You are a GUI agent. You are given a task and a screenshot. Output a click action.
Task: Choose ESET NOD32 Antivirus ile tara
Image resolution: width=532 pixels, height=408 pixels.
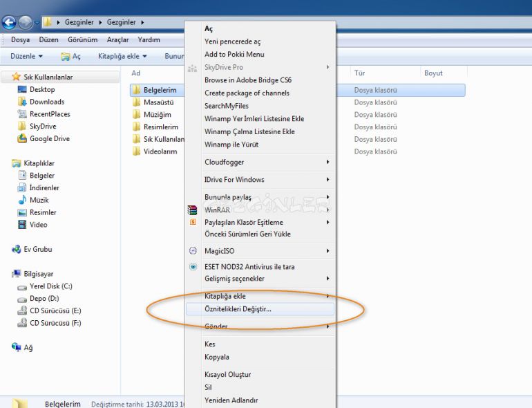coord(249,267)
